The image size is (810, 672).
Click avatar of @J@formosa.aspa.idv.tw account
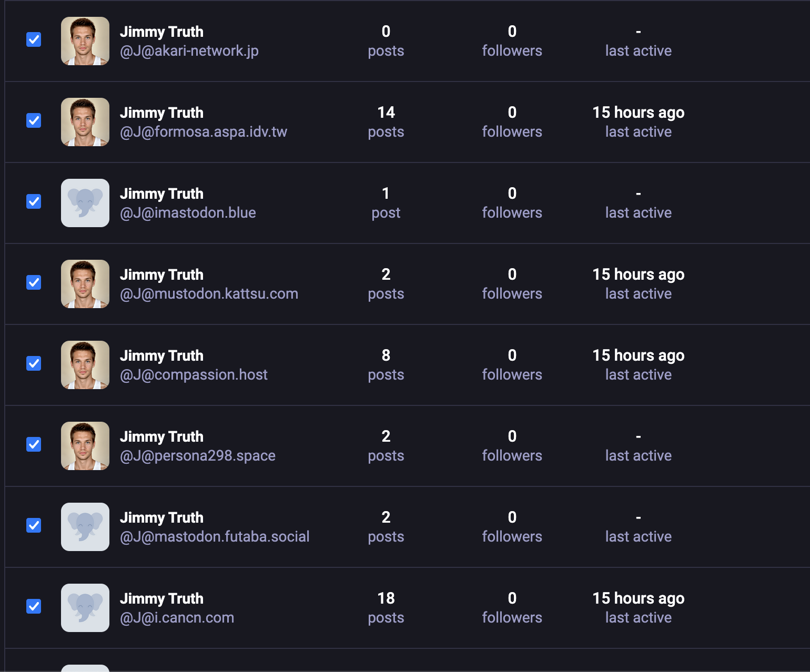[85, 122]
